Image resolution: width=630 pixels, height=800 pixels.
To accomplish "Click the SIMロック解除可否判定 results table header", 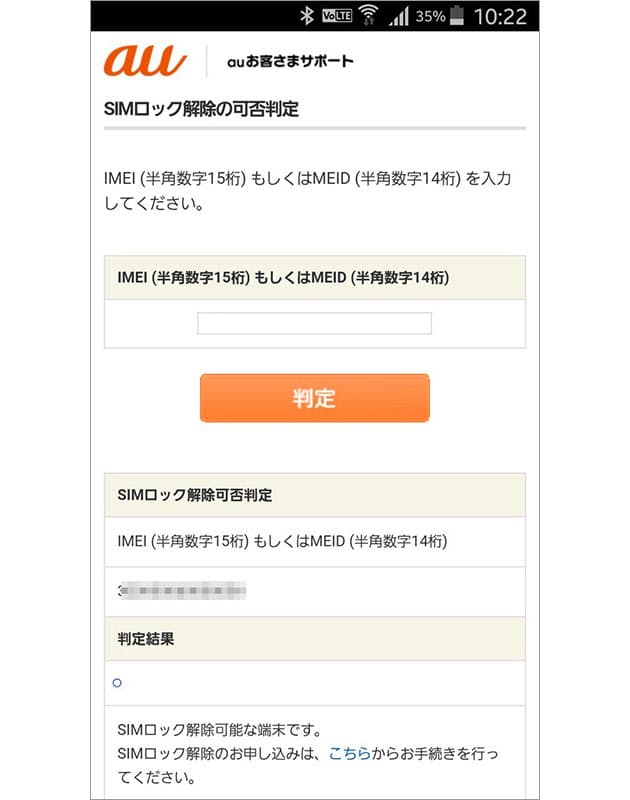I will (195, 495).
